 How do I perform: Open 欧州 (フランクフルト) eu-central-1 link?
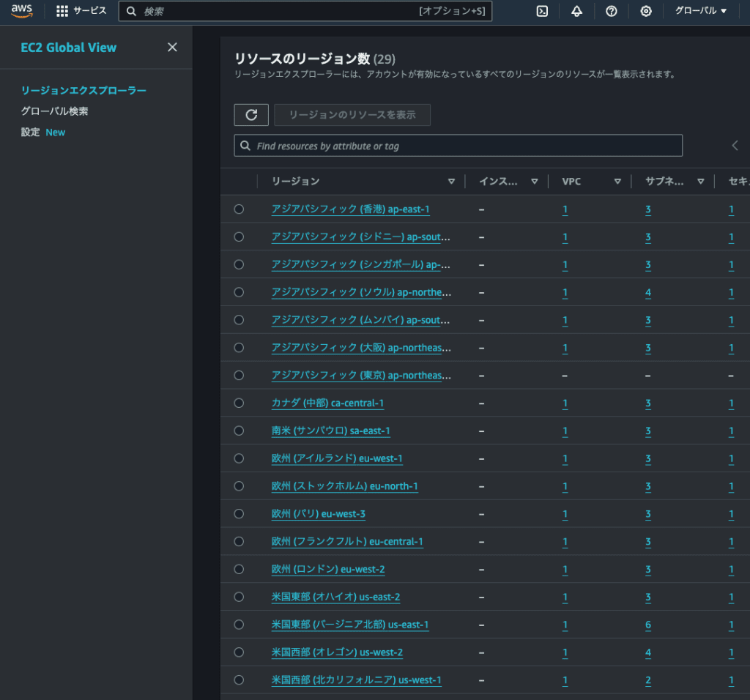(x=347, y=541)
